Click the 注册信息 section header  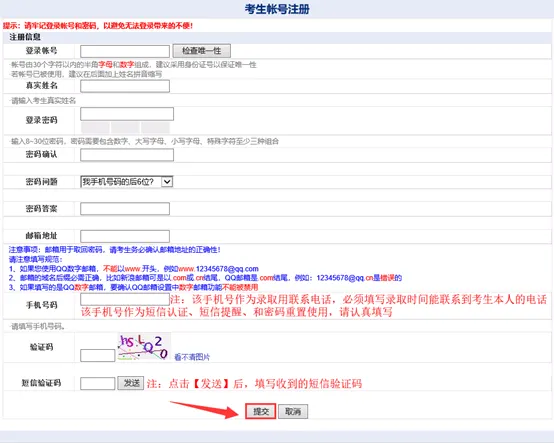(25, 37)
